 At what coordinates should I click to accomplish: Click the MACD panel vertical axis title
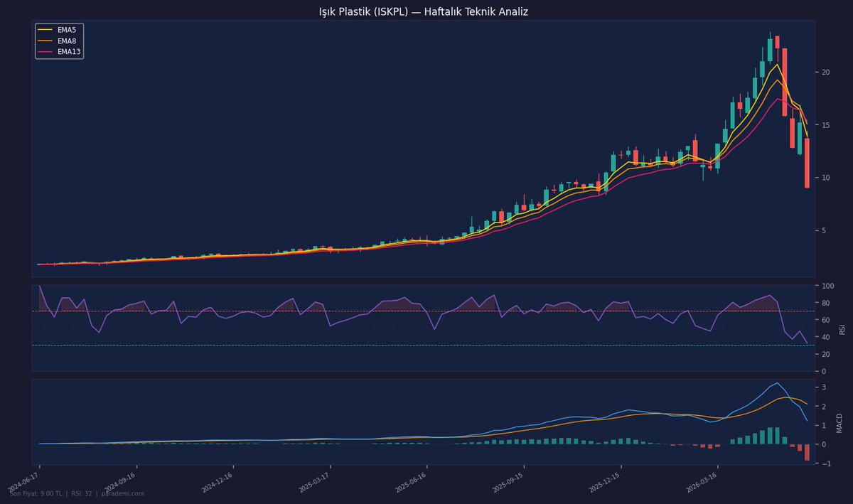click(x=839, y=422)
